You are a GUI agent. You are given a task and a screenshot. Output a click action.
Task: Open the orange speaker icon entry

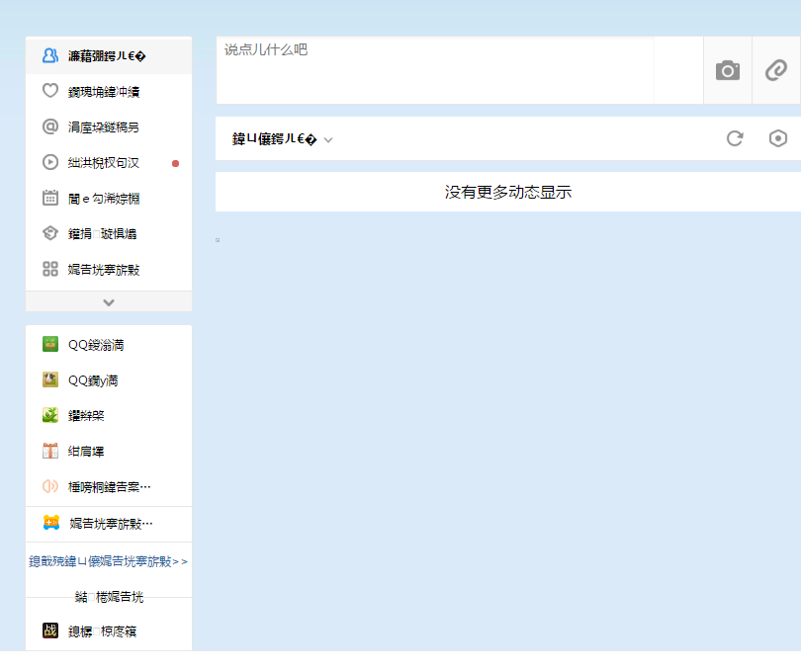[109, 486]
